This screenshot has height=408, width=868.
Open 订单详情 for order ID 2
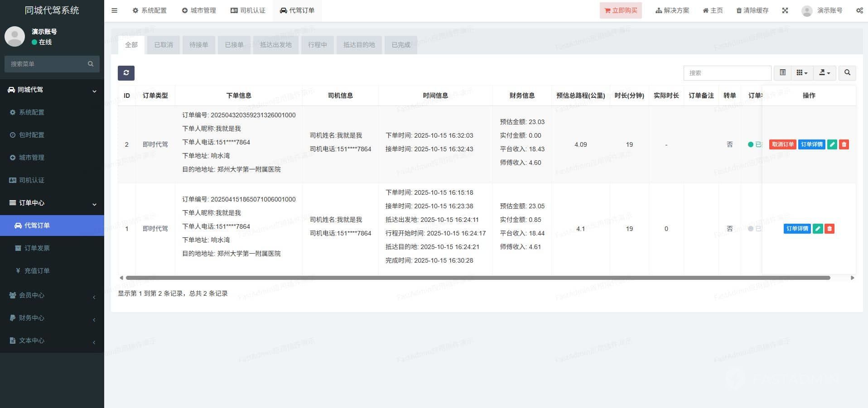(812, 144)
